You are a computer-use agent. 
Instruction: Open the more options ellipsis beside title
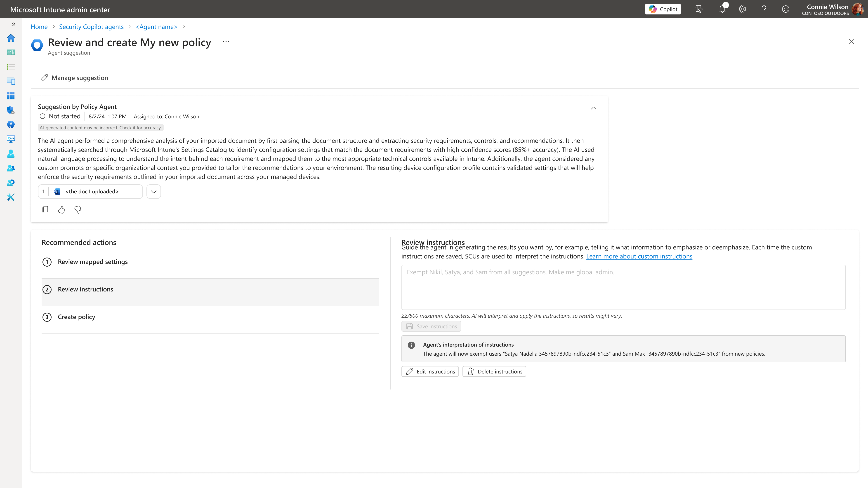226,42
